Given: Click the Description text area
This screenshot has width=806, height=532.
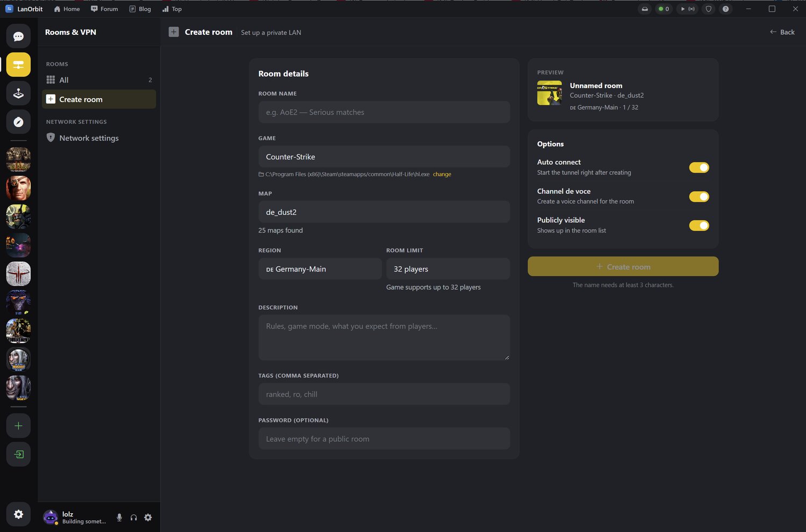Looking at the screenshot, I should pyautogui.click(x=384, y=338).
